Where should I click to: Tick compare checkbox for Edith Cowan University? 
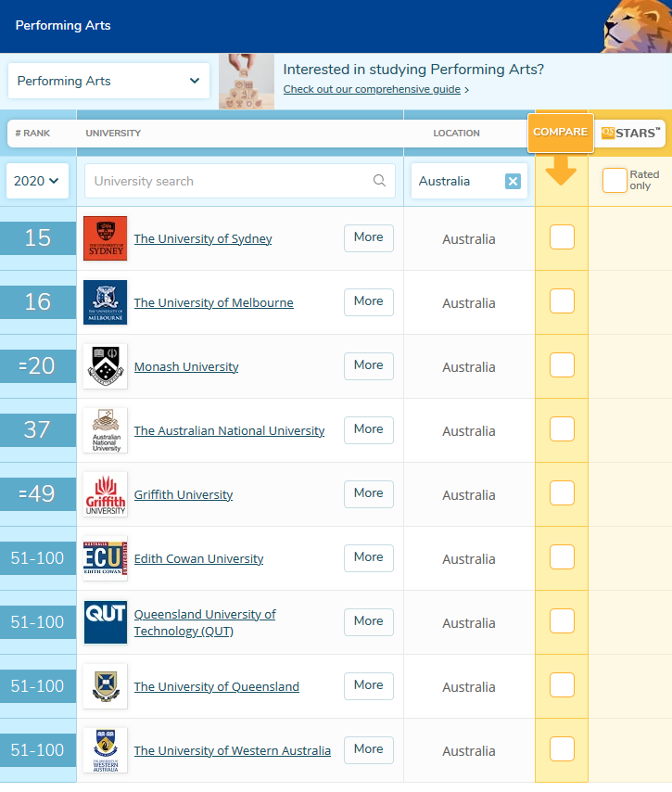point(562,556)
